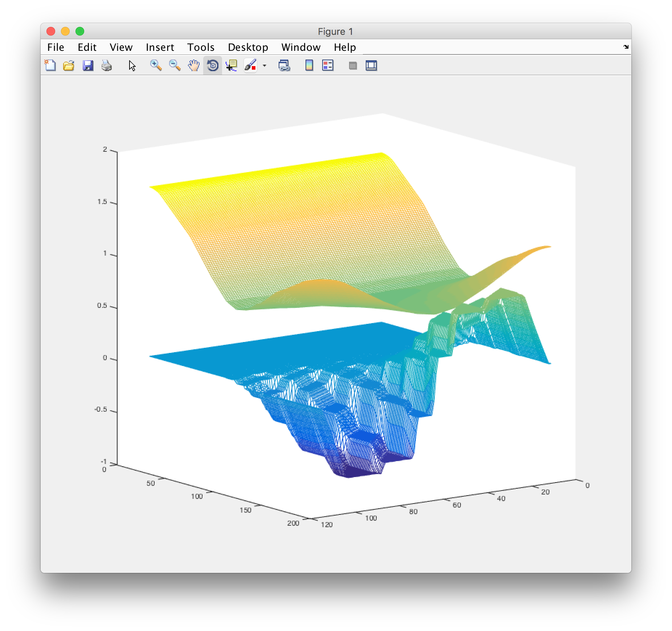
Task: Click the axis tick label 150
Action: (x=245, y=510)
